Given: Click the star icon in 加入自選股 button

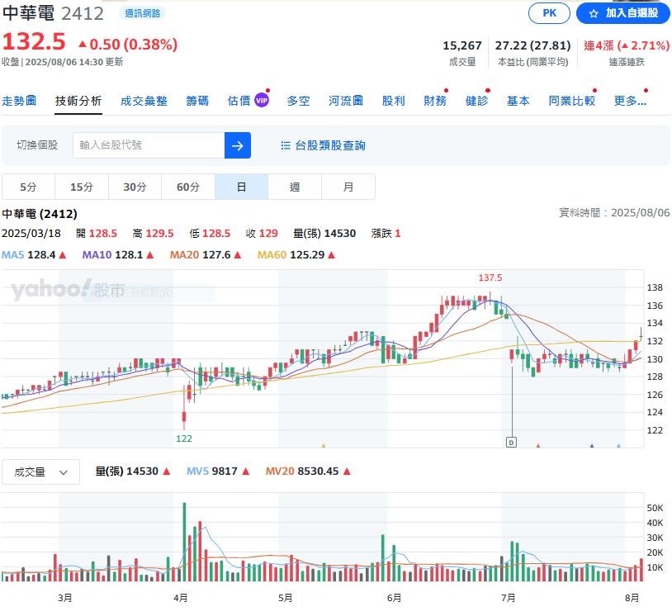Looking at the screenshot, I should [x=593, y=14].
